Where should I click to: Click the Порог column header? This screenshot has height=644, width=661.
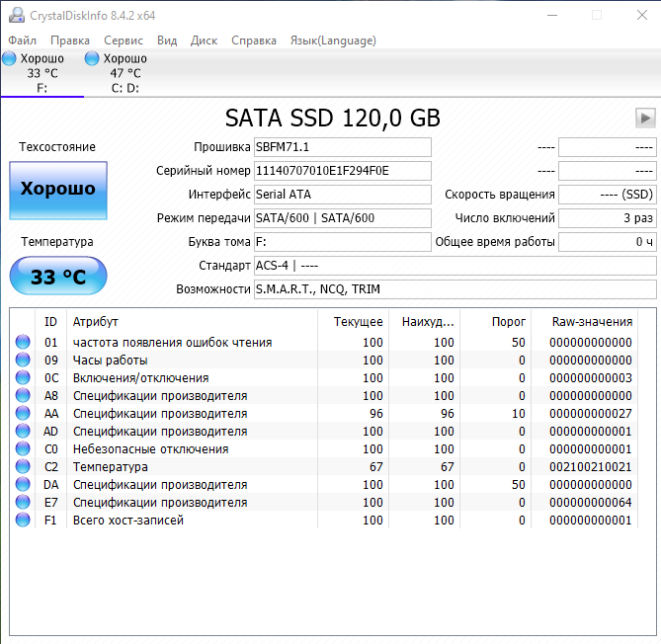click(496, 322)
